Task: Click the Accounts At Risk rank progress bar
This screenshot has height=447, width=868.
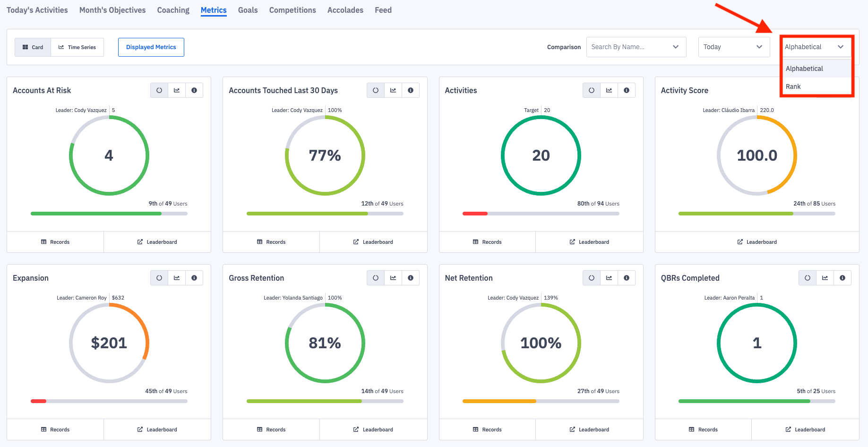Action: tap(109, 214)
